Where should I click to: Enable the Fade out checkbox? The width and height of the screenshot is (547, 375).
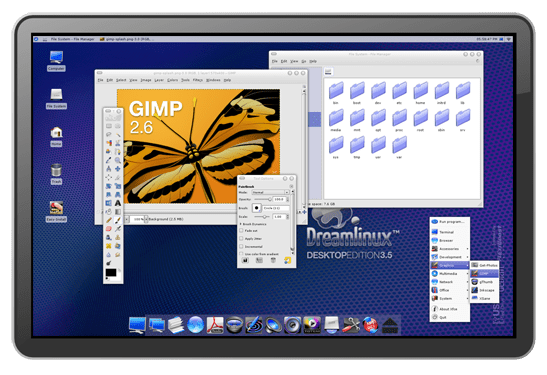pyautogui.click(x=241, y=231)
